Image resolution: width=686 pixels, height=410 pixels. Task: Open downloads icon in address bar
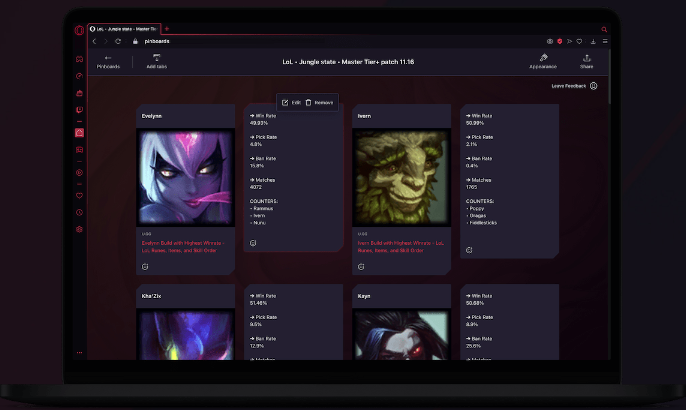(593, 41)
